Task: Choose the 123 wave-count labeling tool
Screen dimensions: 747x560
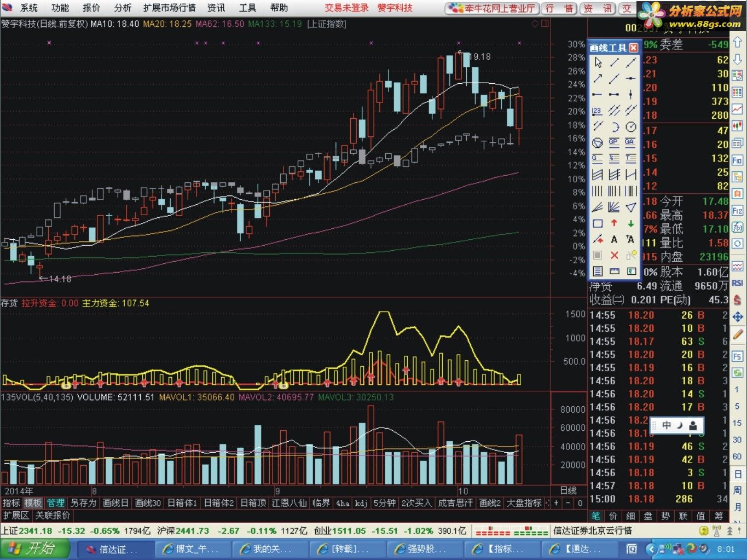Action: coord(598,111)
